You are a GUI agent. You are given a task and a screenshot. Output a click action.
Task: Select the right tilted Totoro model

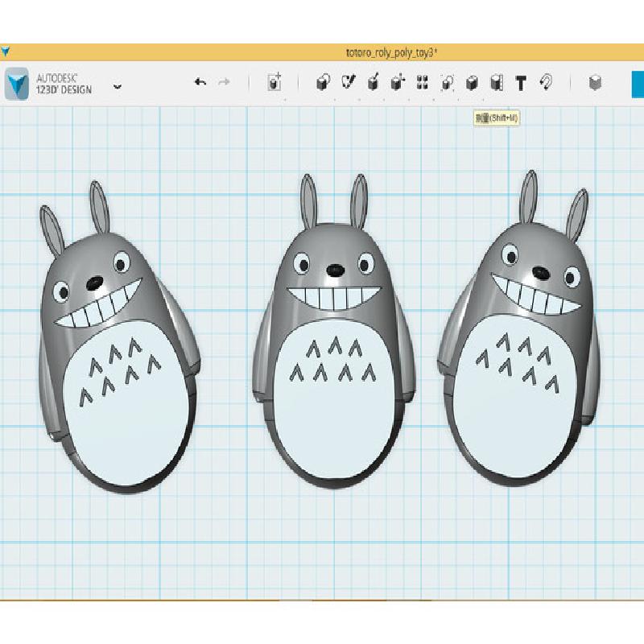click(518, 328)
